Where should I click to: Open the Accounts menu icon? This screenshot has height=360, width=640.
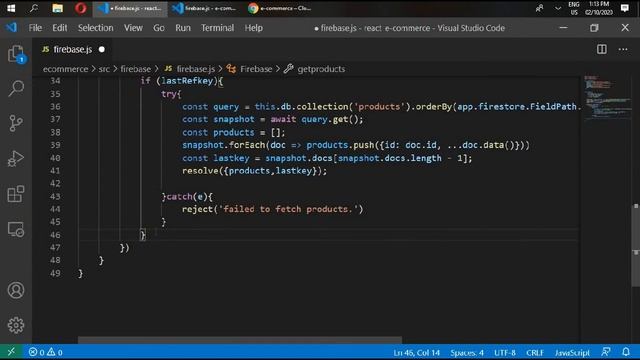(x=16, y=290)
